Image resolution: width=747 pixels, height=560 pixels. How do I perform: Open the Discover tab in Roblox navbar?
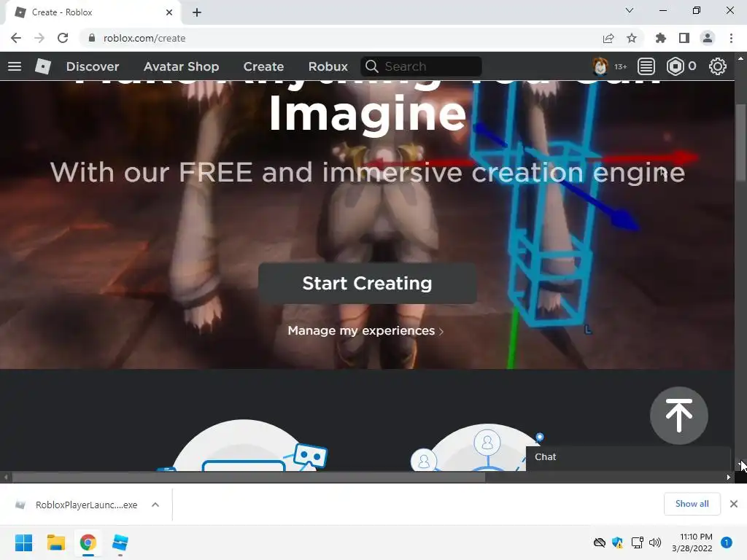click(x=93, y=66)
